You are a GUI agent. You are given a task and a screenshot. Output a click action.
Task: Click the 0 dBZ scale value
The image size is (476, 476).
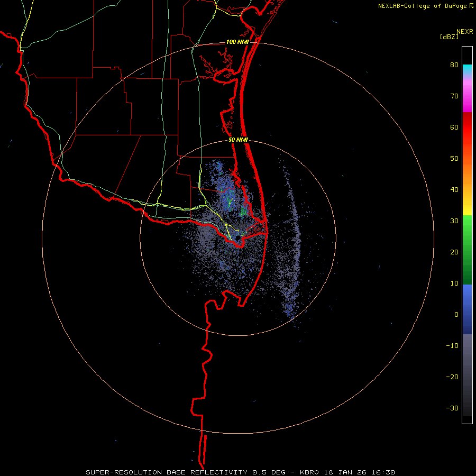(x=456, y=315)
